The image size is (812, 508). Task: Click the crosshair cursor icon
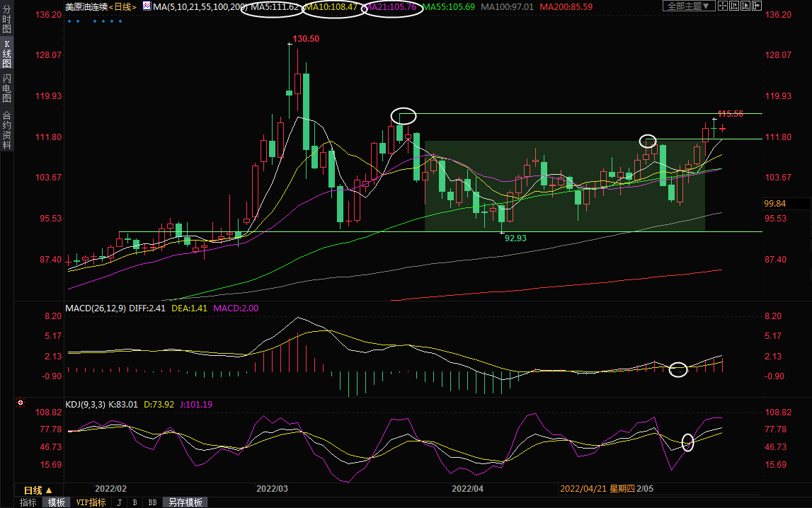click(x=722, y=6)
